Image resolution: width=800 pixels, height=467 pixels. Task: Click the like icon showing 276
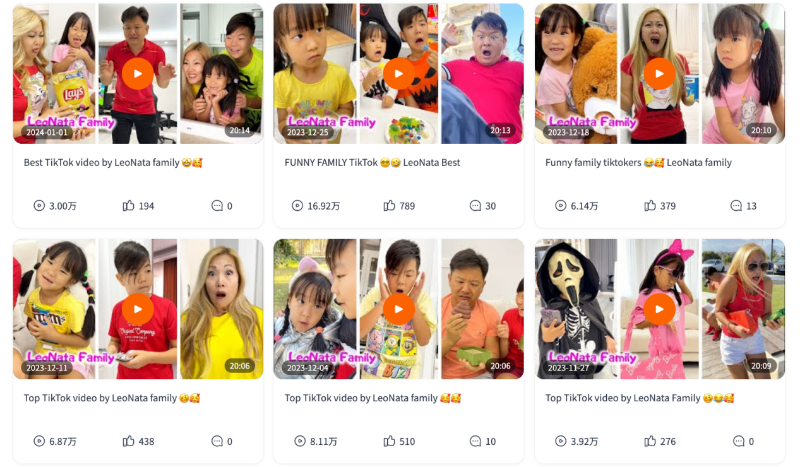[x=649, y=441]
